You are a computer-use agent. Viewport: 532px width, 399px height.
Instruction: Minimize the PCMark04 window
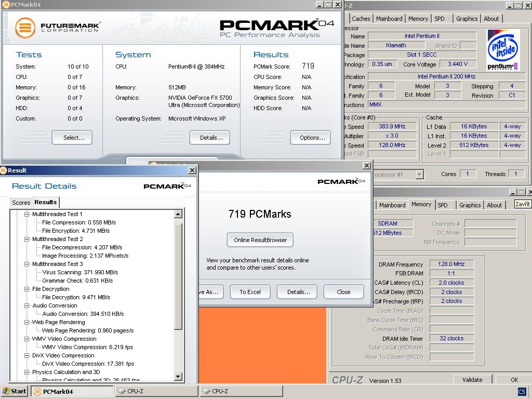320,4
